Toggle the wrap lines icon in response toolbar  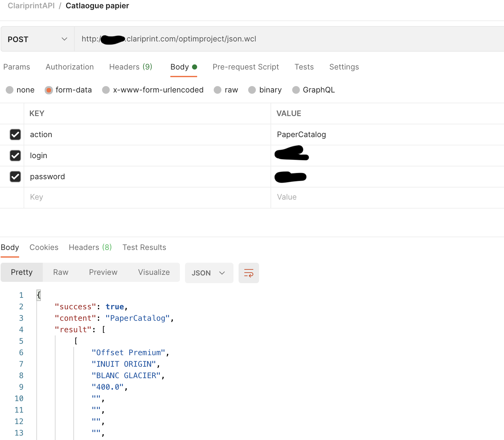pyautogui.click(x=248, y=273)
